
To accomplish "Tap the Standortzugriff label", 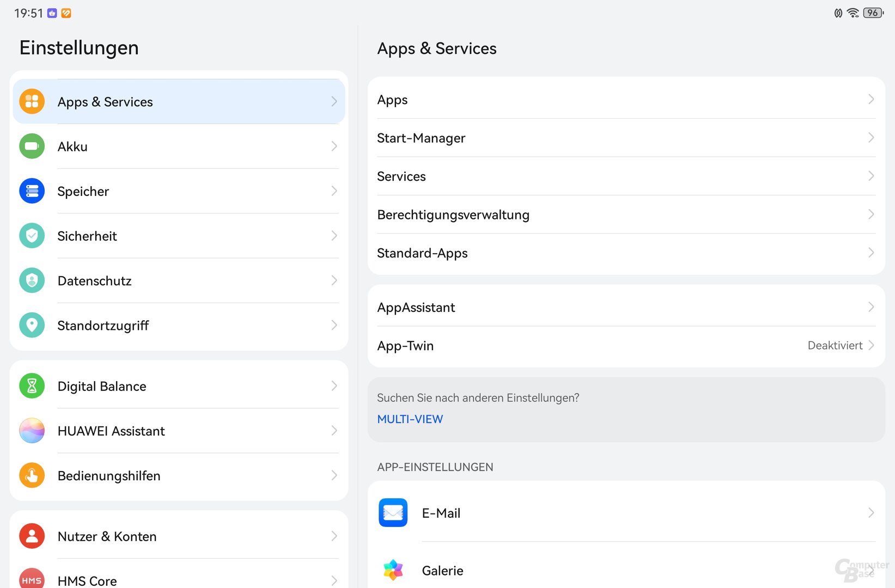I will coord(103,326).
